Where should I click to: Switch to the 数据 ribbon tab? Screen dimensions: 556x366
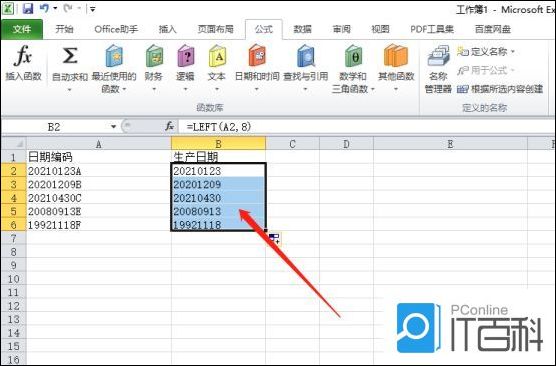302,29
